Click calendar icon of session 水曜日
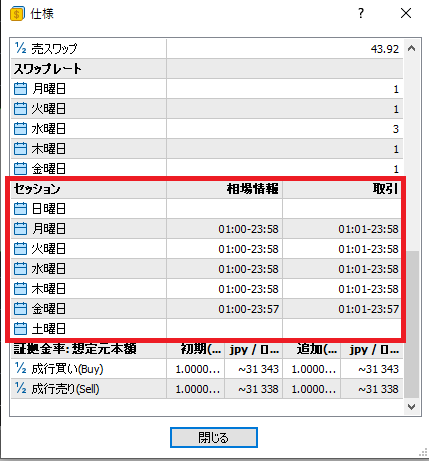 (20, 269)
